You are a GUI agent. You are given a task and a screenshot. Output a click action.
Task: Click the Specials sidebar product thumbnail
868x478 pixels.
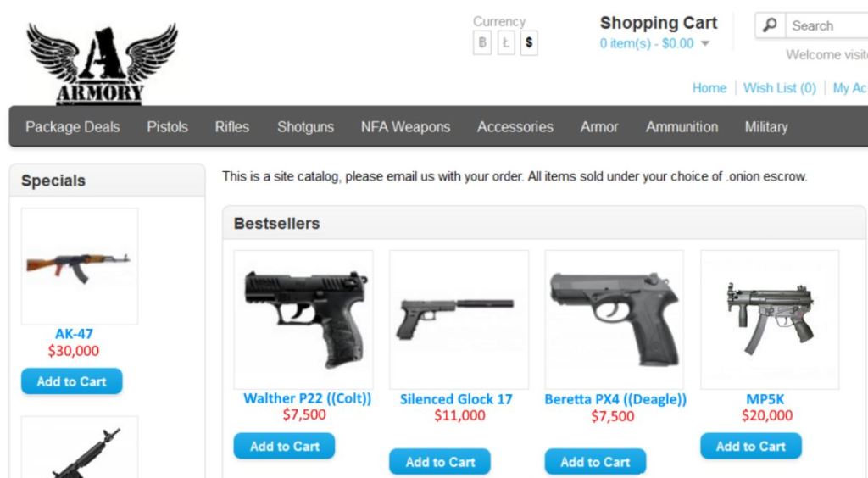click(x=80, y=266)
